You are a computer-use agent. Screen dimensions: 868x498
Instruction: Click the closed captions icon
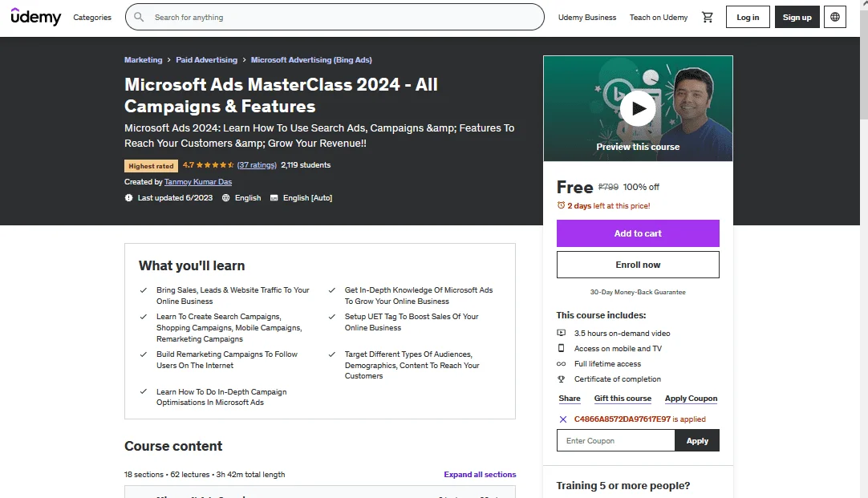pos(274,197)
